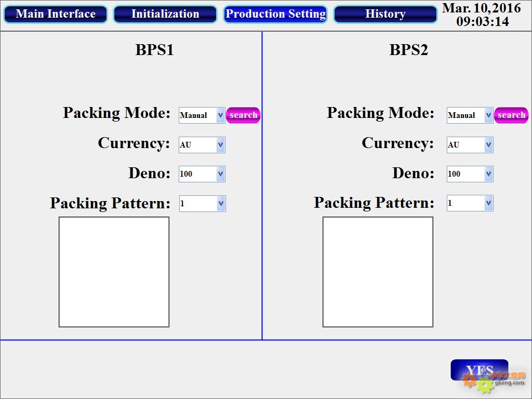Open BPS1 Packing Pattern dropdown
Screen dimensions: 532x399
click(202, 204)
